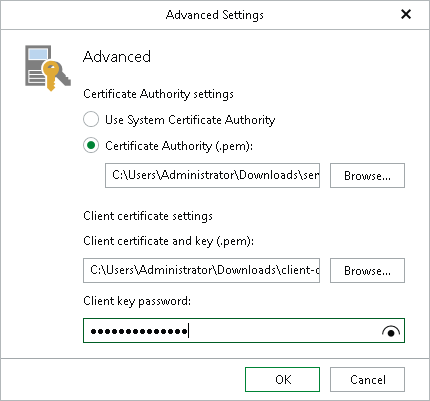Image resolution: width=430 pixels, height=401 pixels.
Task: Focus the client certificate path field
Action: click(x=201, y=270)
